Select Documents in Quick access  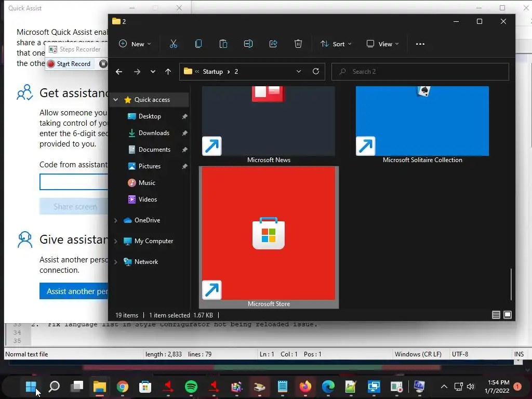[x=154, y=150]
